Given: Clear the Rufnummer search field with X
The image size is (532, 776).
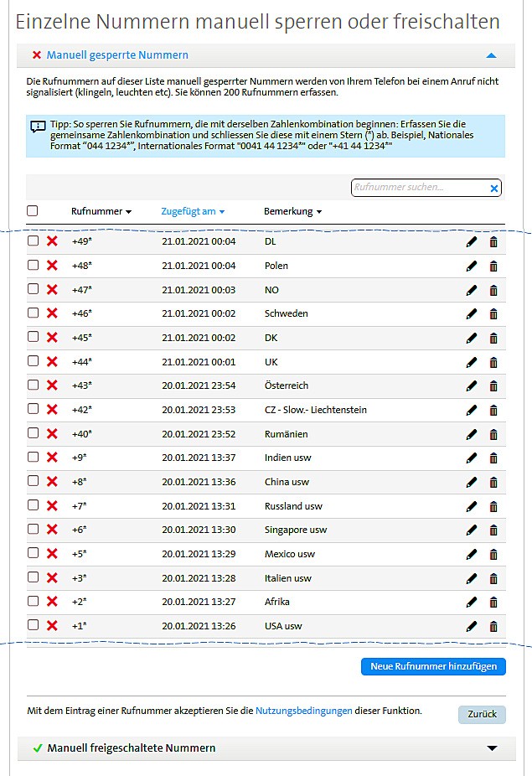Looking at the screenshot, I should (x=494, y=189).
